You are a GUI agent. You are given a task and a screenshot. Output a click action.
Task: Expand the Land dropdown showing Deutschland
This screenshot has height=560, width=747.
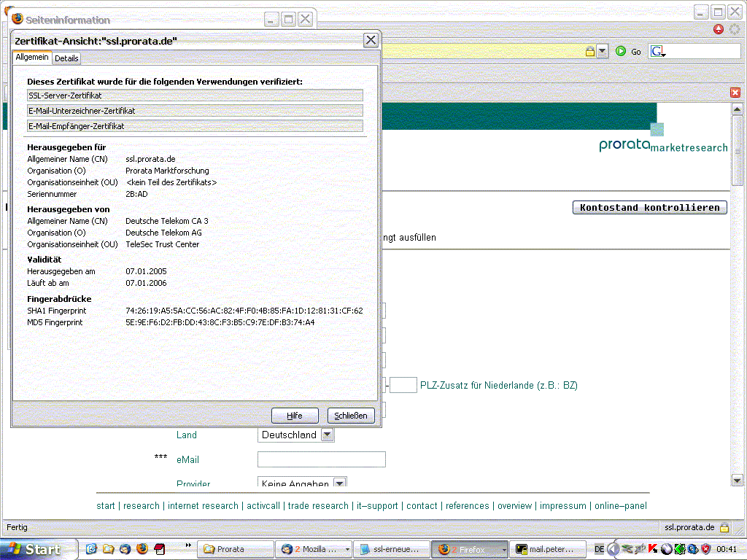coord(328,435)
